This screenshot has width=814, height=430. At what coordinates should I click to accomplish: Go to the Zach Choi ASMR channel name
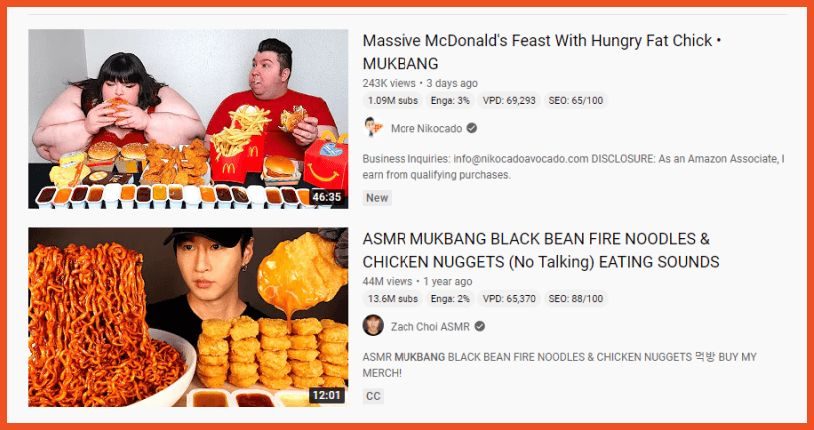click(x=430, y=327)
